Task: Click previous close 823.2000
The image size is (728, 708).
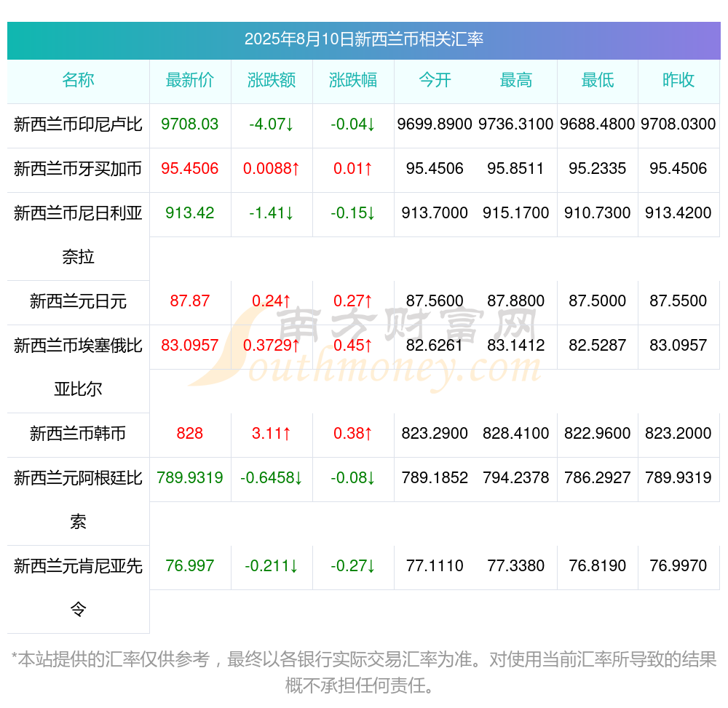Action: [x=678, y=434]
